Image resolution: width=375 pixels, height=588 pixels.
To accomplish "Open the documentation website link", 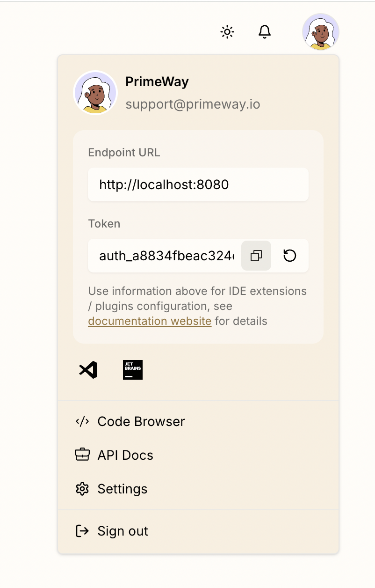I will click(x=150, y=321).
